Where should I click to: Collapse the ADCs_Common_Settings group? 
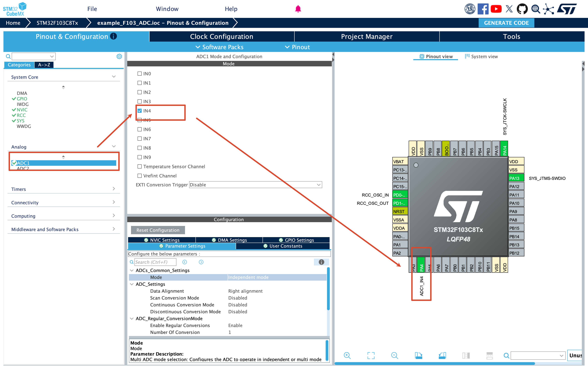132,270
